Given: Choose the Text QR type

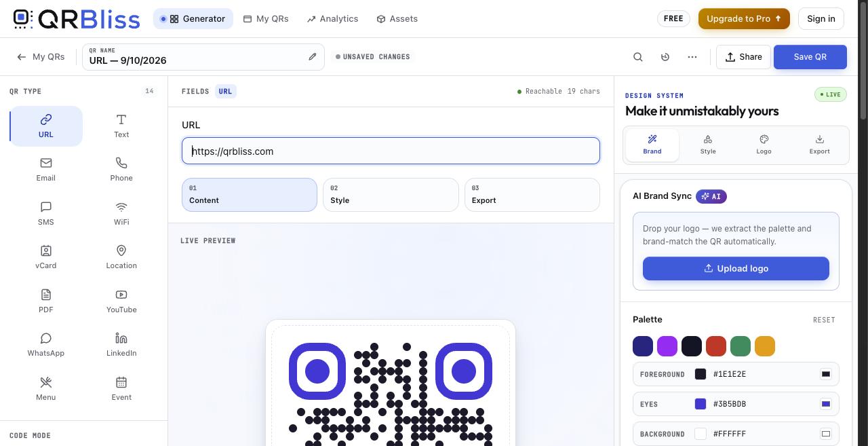Looking at the screenshot, I should point(121,126).
